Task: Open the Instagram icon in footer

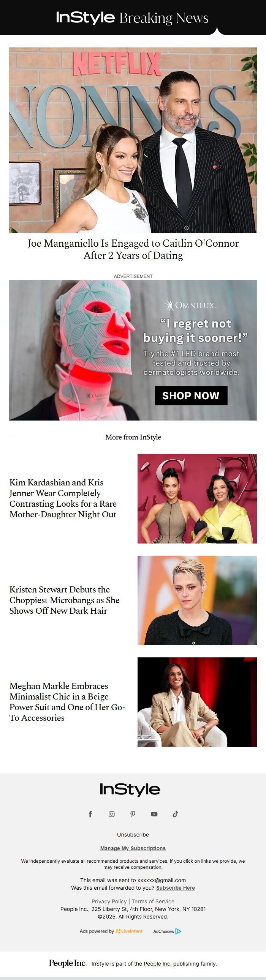Action: click(112, 814)
